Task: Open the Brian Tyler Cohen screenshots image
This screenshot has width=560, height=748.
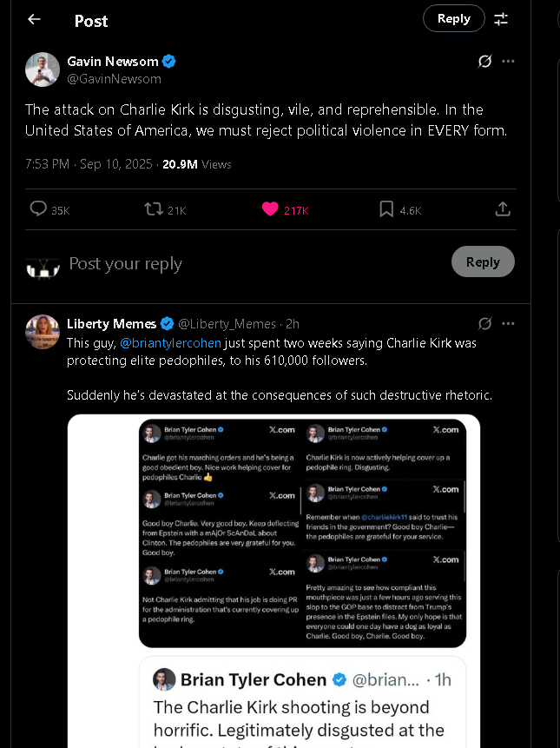Action: click(302, 533)
